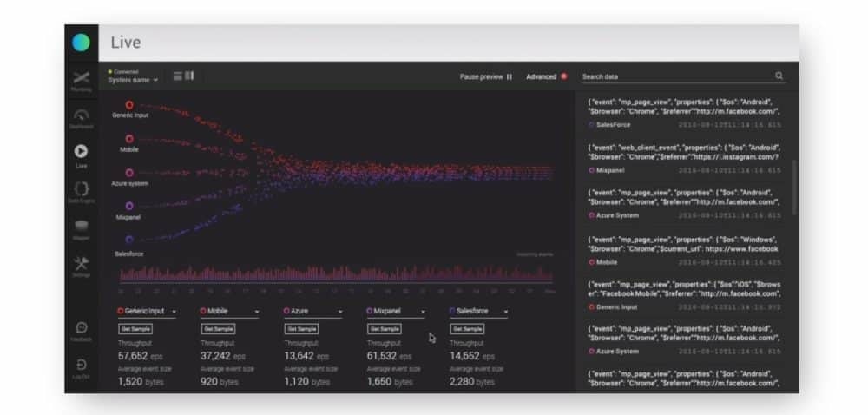
Task: Open the Generic Input source dropdown
Action: pos(174,311)
